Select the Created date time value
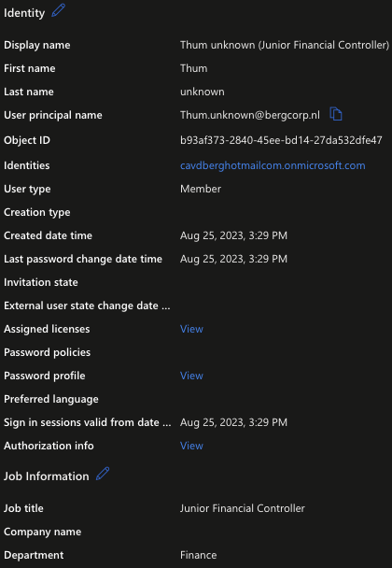This screenshot has width=392, height=568. pyautogui.click(x=234, y=235)
